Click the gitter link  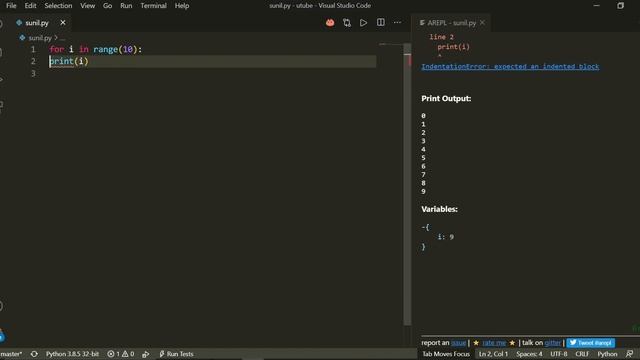[x=553, y=343]
